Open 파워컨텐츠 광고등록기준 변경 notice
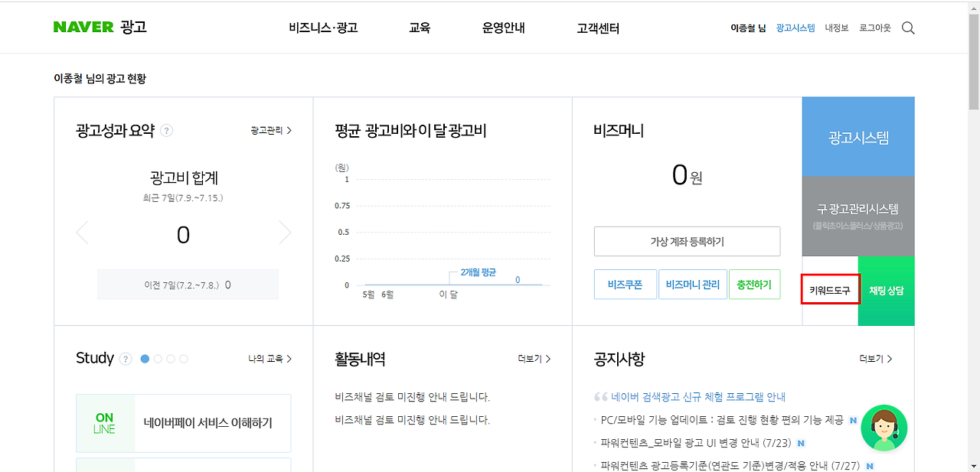Image resolution: width=980 pixels, height=472 pixels. tap(730, 466)
